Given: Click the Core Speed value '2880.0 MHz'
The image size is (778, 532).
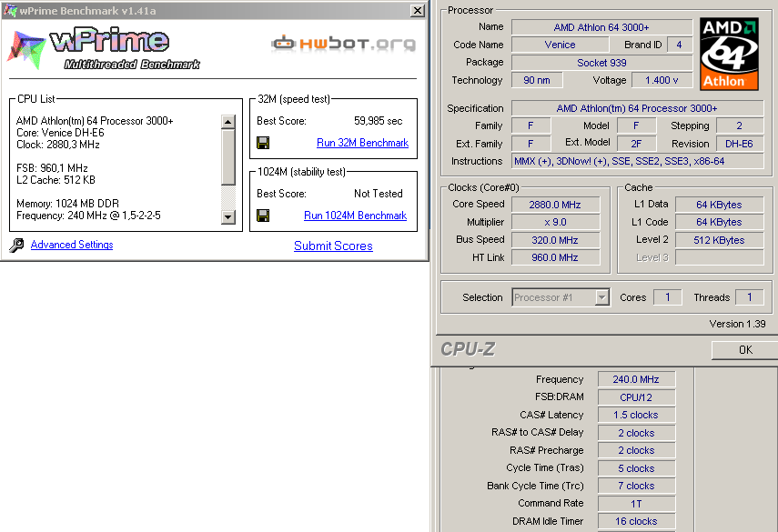Looking at the screenshot, I should 555,205.
